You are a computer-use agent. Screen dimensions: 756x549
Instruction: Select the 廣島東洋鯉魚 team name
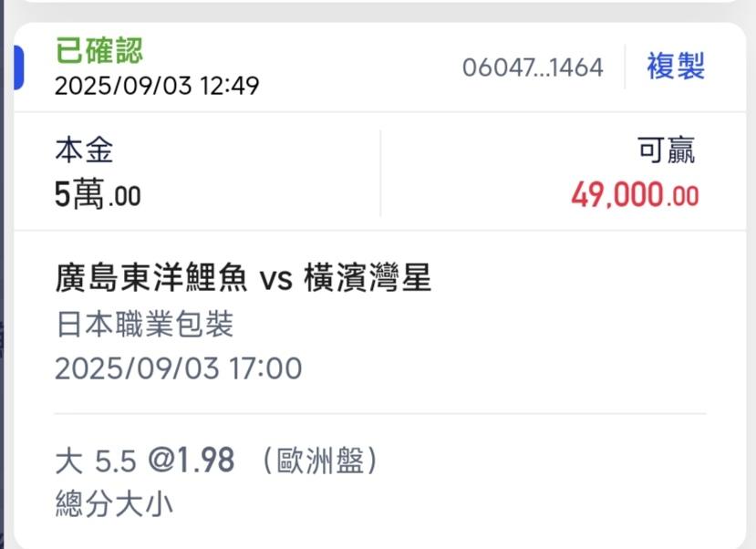(150, 278)
